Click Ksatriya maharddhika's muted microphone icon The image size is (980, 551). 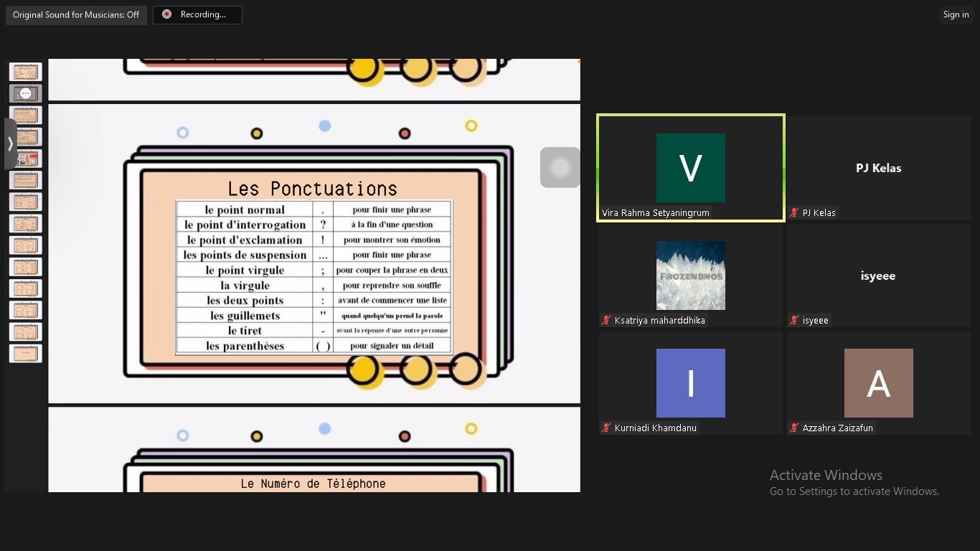click(x=606, y=321)
